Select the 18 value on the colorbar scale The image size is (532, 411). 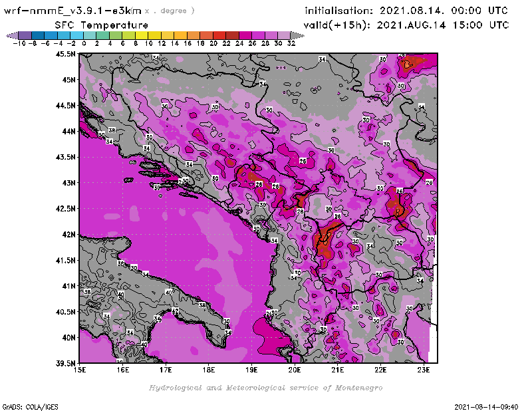(x=201, y=43)
